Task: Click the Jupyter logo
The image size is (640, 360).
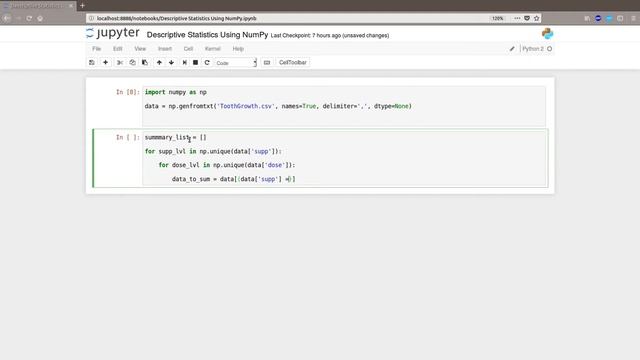Action: click(113, 33)
